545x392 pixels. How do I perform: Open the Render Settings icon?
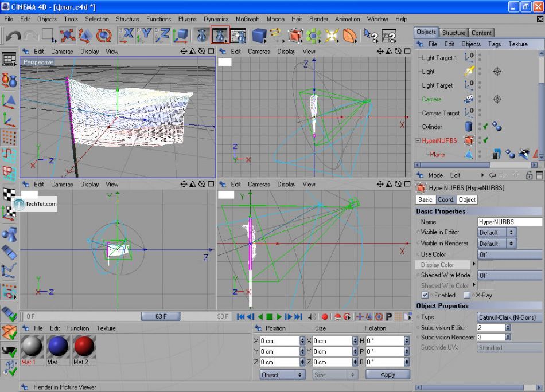[x=238, y=36]
